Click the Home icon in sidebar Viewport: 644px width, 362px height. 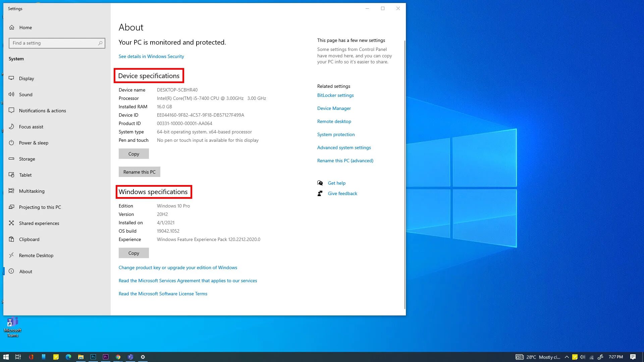pos(11,27)
